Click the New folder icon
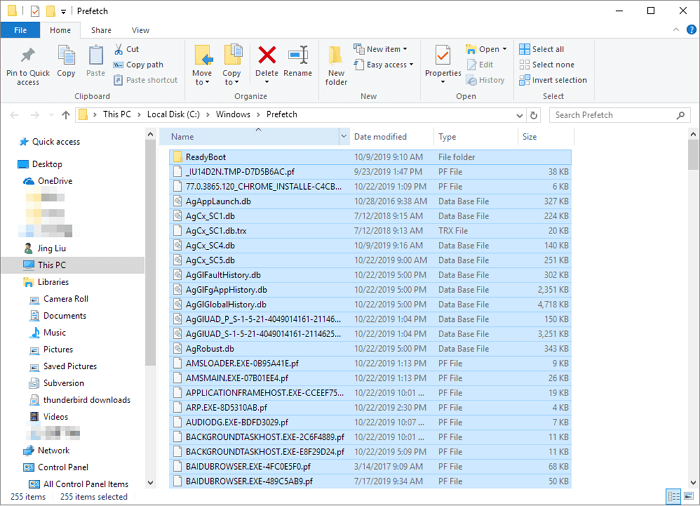 pyautogui.click(x=336, y=55)
